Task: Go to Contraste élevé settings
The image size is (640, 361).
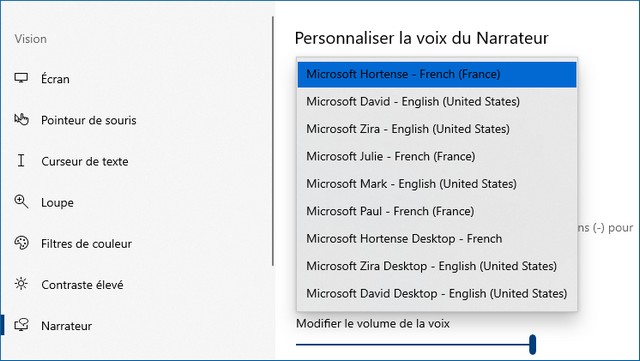Action: (82, 285)
